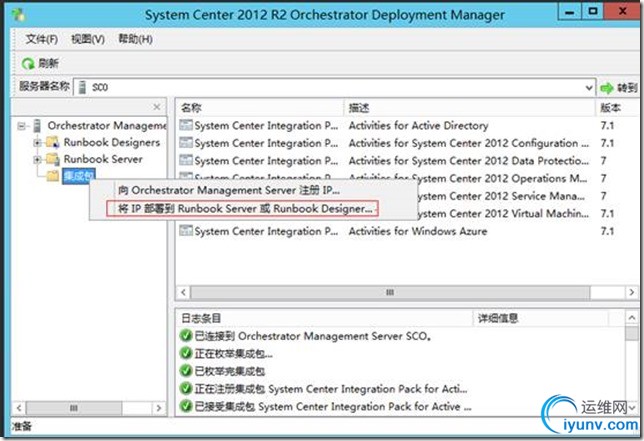Click the Orchestrator Management Server tree icon
644x441 pixels.
coord(37,126)
